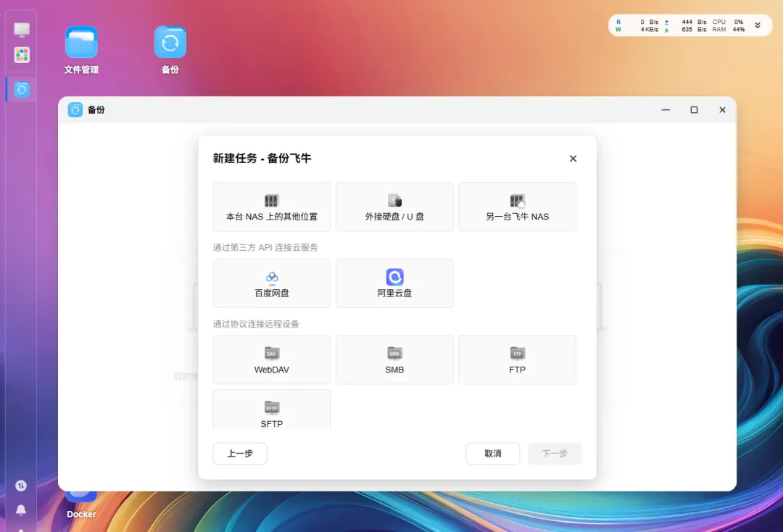Select the WebDAV protocol option
The width and height of the screenshot is (783, 532).
[x=271, y=359]
